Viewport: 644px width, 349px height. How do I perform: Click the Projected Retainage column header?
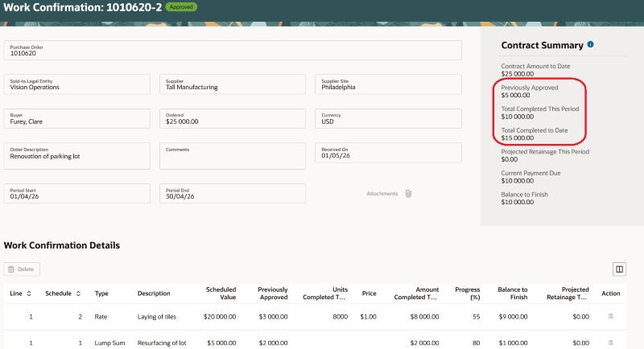(568, 294)
